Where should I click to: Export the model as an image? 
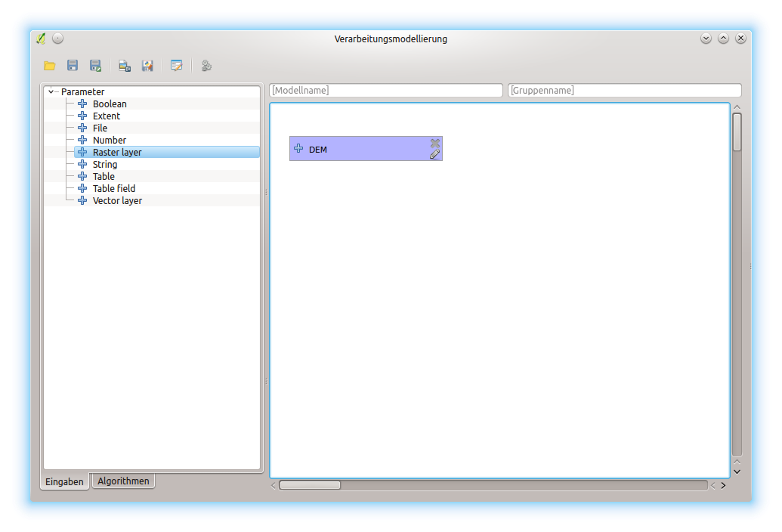125,66
